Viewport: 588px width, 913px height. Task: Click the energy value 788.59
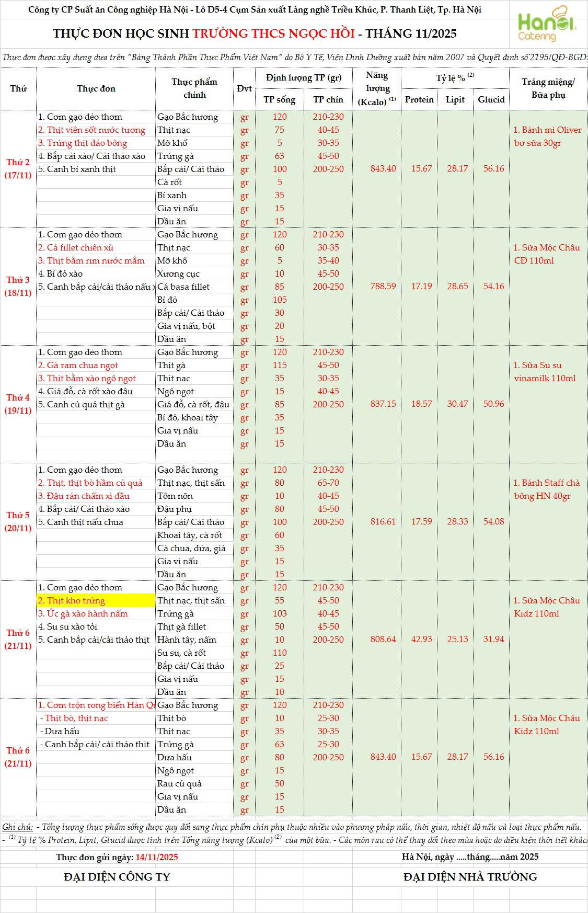click(x=383, y=286)
